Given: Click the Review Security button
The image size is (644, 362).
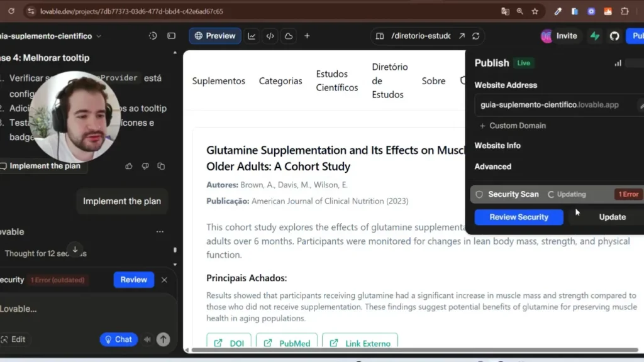Looking at the screenshot, I should coord(518,217).
